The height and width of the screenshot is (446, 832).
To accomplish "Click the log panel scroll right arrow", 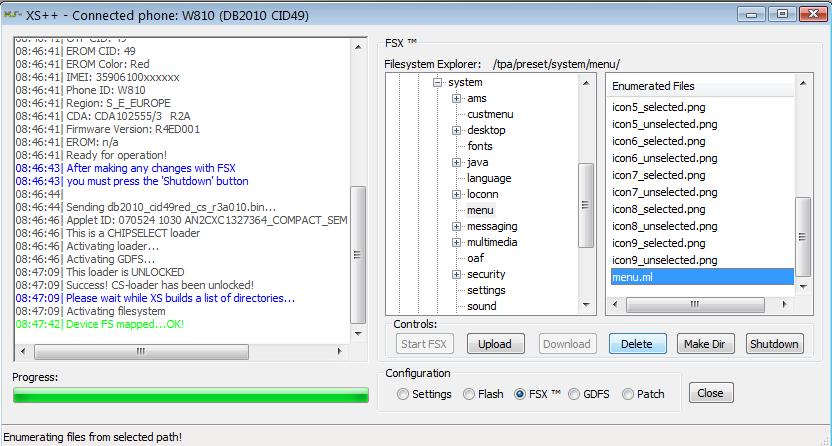I will pyautogui.click(x=340, y=351).
